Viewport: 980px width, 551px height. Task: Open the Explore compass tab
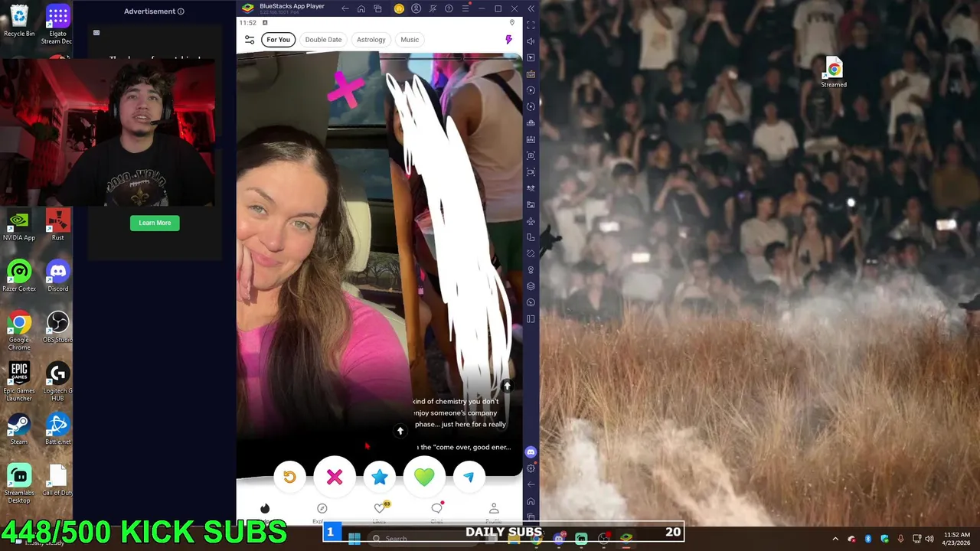pyautogui.click(x=322, y=509)
